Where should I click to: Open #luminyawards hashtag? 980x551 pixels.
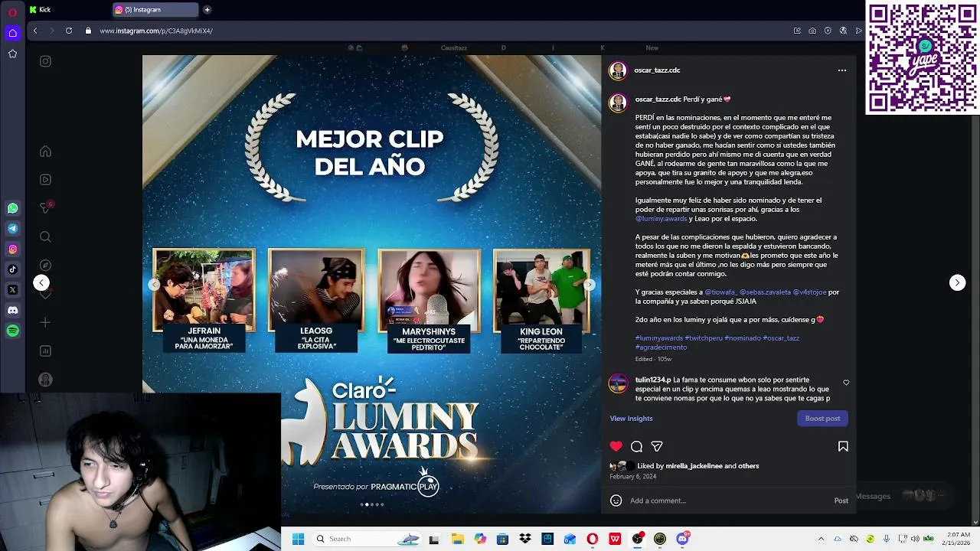pyautogui.click(x=658, y=338)
